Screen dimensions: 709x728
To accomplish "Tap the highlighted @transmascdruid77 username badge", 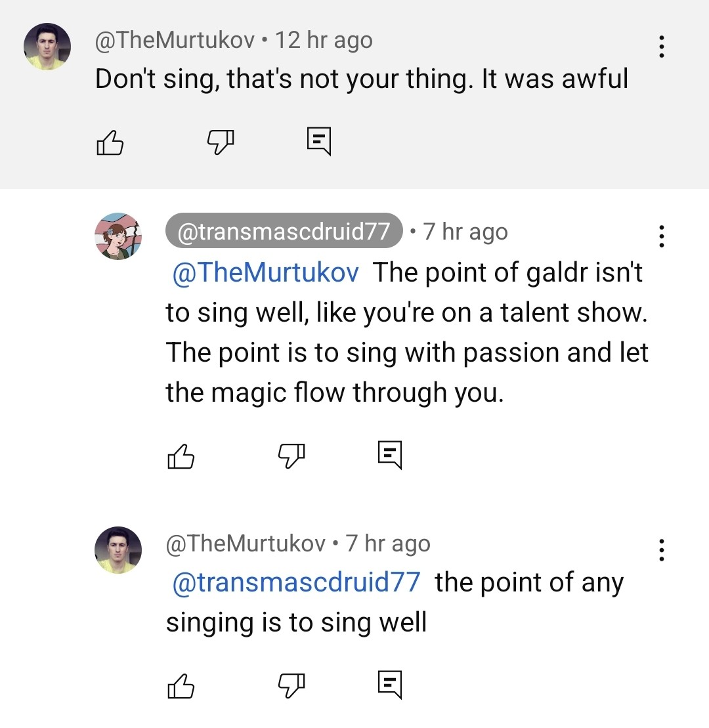I will click(284, 231).
